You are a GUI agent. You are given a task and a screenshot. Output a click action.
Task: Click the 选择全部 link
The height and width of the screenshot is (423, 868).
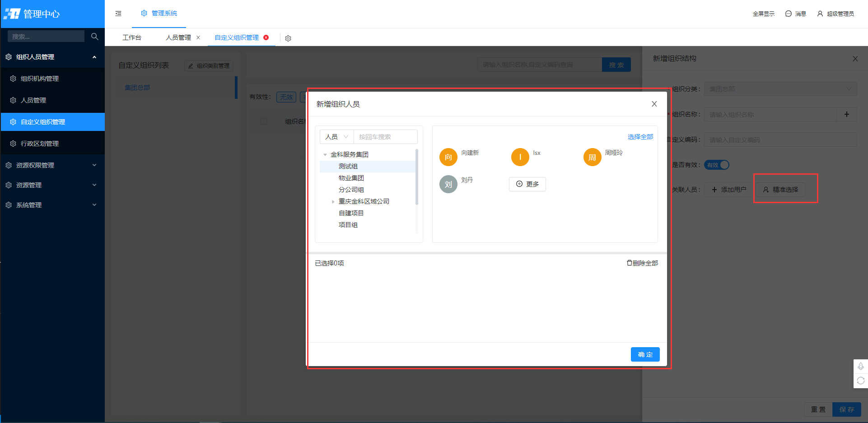[640, 137]
